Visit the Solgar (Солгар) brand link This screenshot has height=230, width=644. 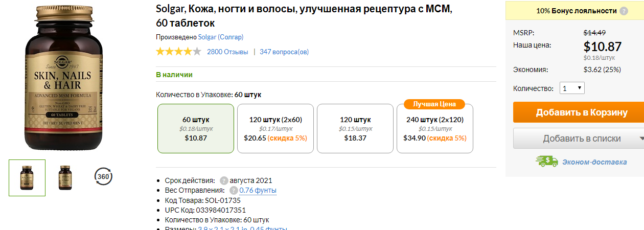coord(221,37)
